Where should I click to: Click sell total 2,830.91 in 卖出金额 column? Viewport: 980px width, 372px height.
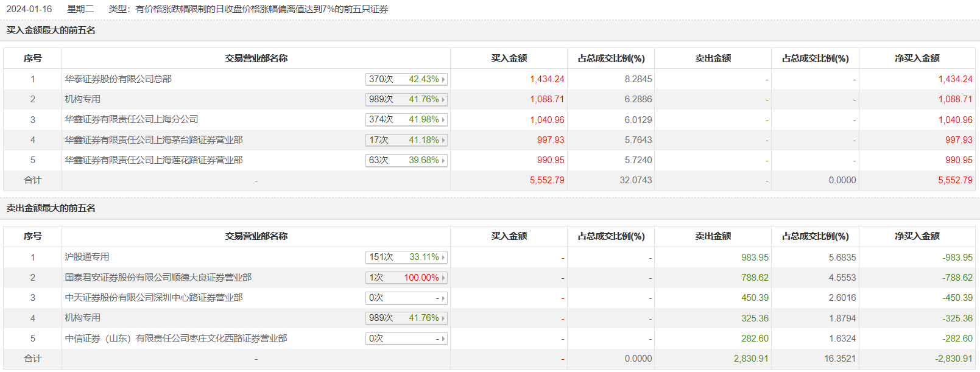coord(751,359)
